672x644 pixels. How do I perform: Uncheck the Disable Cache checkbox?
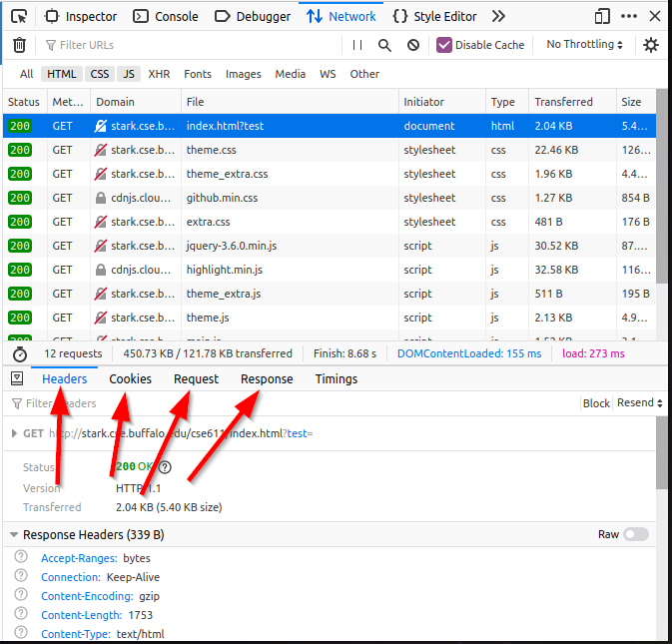pyautogui.click(x=444, y=45)
